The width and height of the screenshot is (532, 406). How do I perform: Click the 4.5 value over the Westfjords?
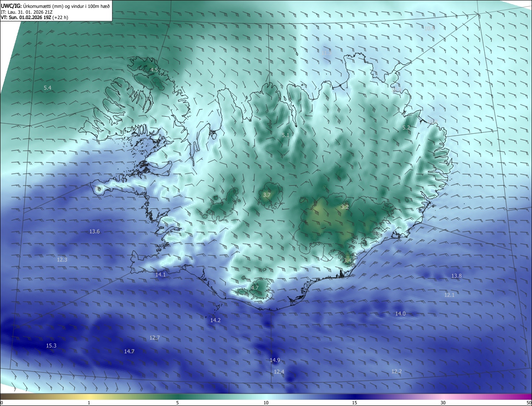[154, 70]
